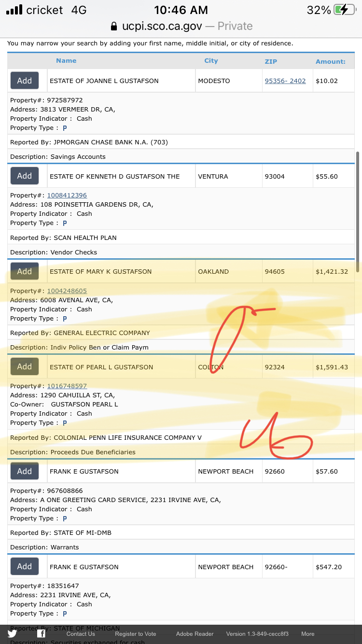Open the More footer link
Screen dimensions: 362x644
coord(308,634)
